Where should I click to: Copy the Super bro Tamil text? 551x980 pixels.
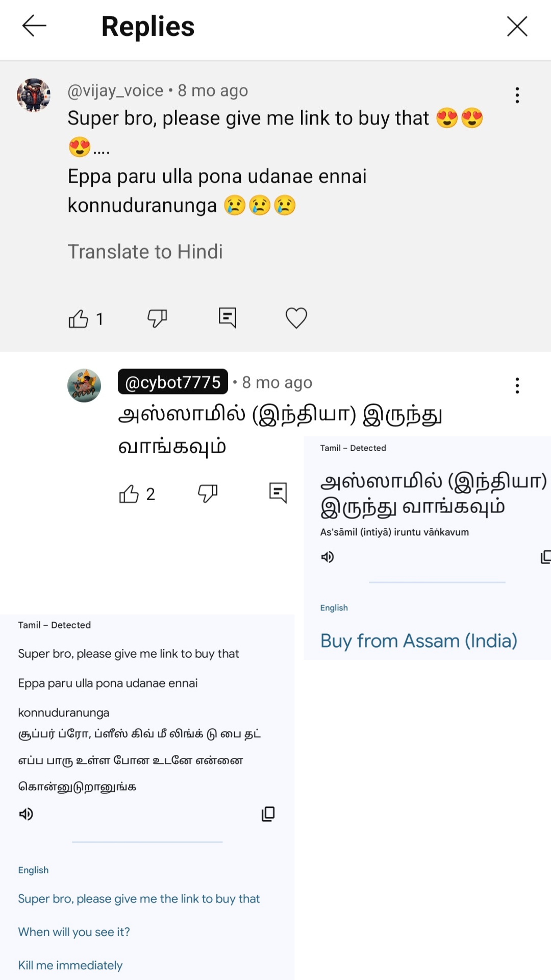tap(268, 814)
